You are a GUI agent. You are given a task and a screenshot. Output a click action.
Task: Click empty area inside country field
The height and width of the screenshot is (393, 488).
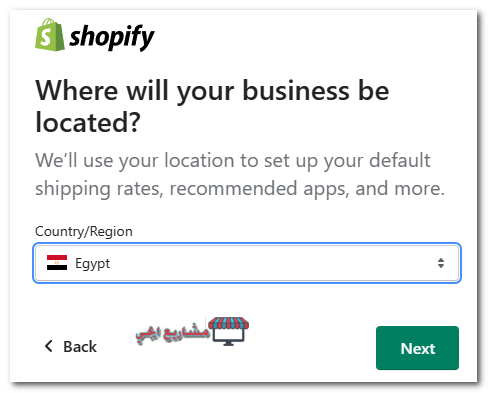click(267, 263)
